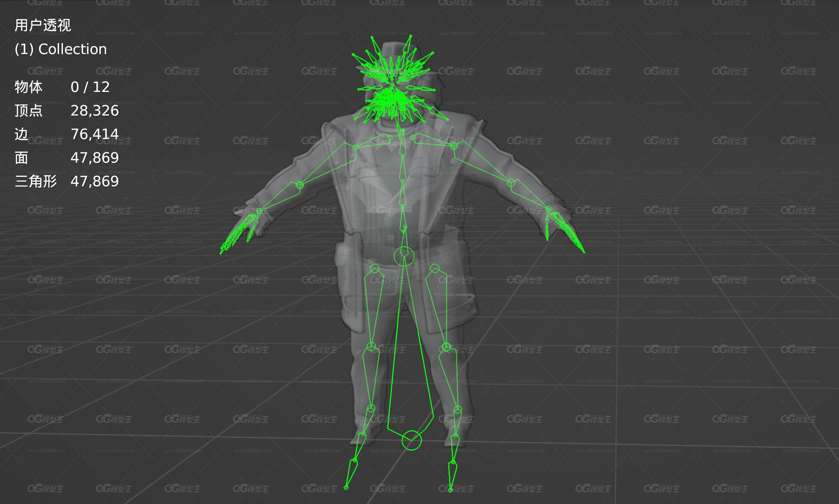Click the 边 edges label
This screenshot has height=504, width=839.
(x=22, y=134)
